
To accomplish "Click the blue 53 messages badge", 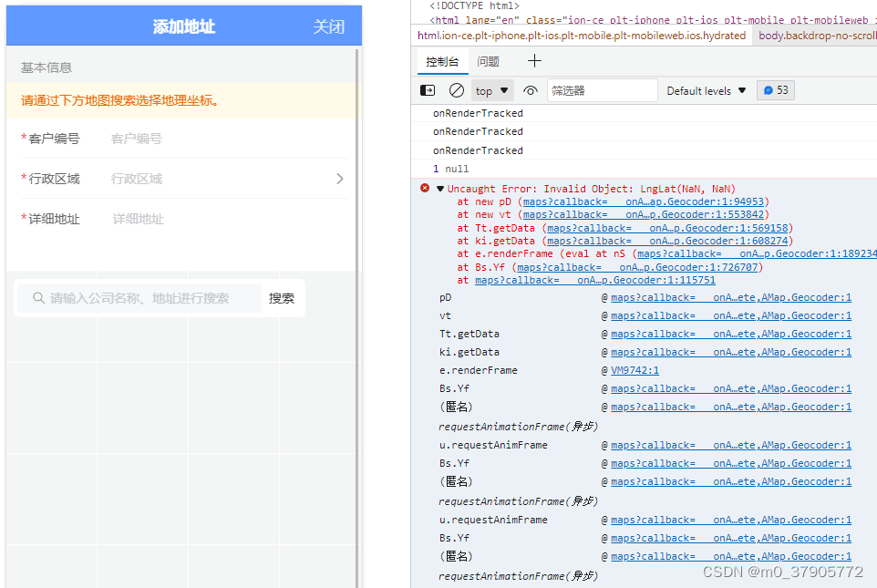I will [x=773, y=90].
